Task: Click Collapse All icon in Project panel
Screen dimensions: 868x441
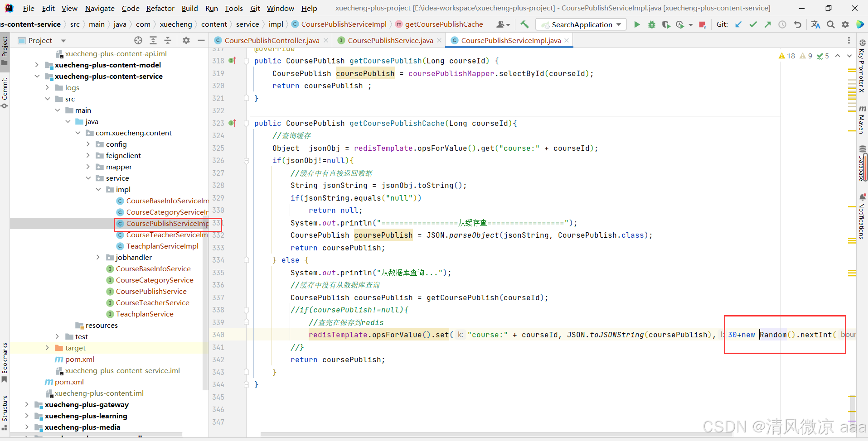Action: click(x=168, y=40)
